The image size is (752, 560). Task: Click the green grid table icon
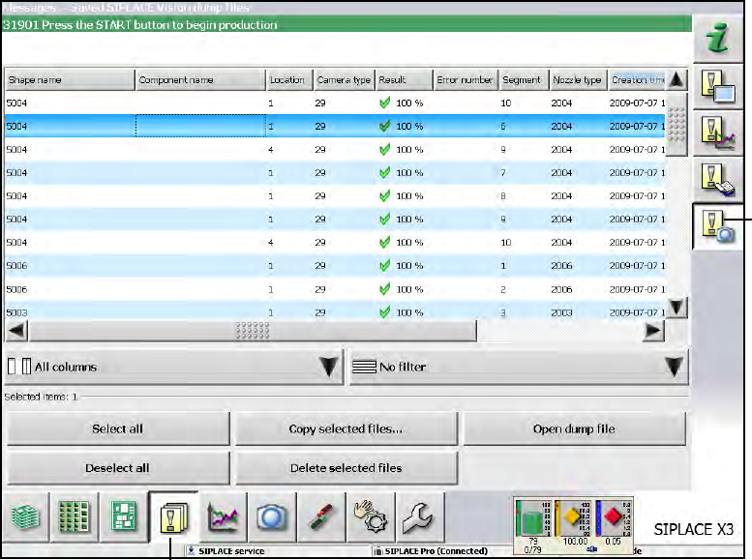75,518
